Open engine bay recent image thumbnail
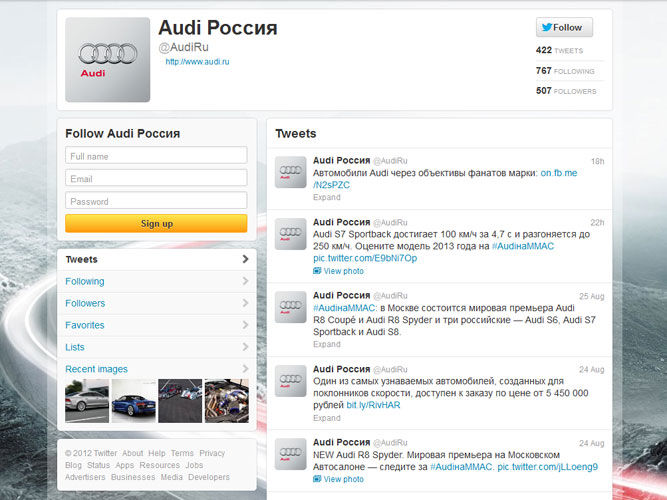667x500 pixels. pos(227,401)
